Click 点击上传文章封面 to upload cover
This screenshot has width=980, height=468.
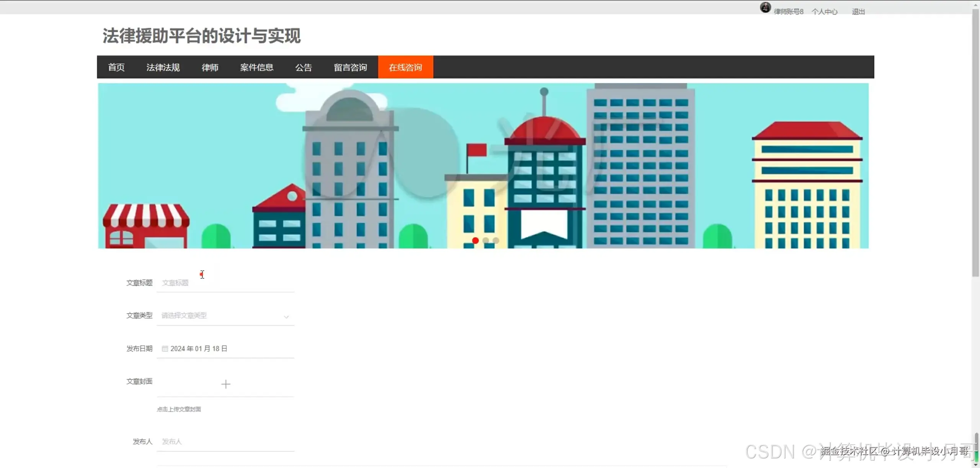click(x=179, y=409)
